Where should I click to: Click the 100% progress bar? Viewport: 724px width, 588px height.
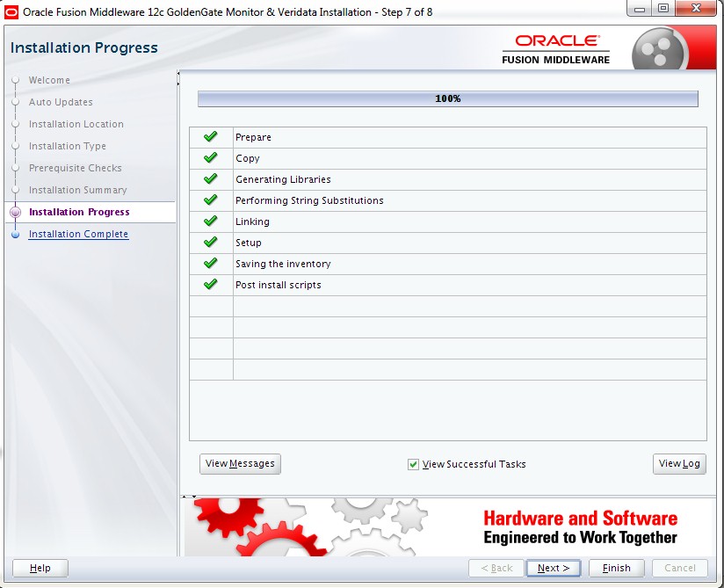tap(448, 98)
